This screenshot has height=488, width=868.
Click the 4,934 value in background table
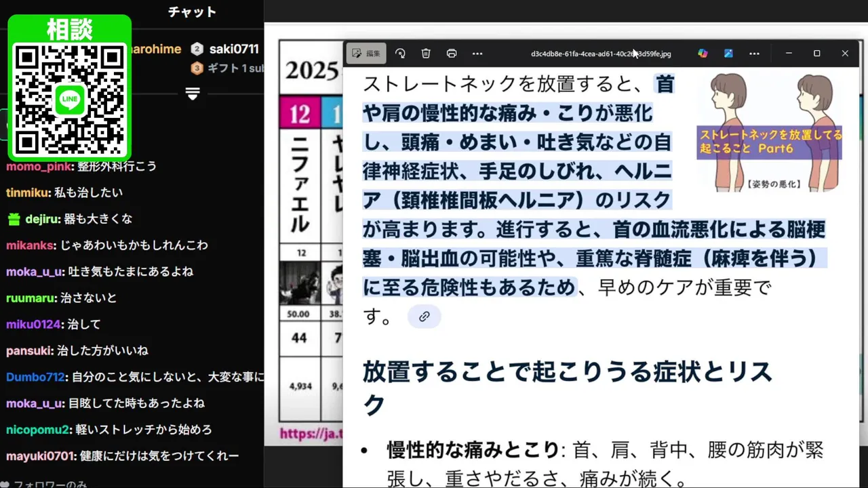(x=300, y=386)
